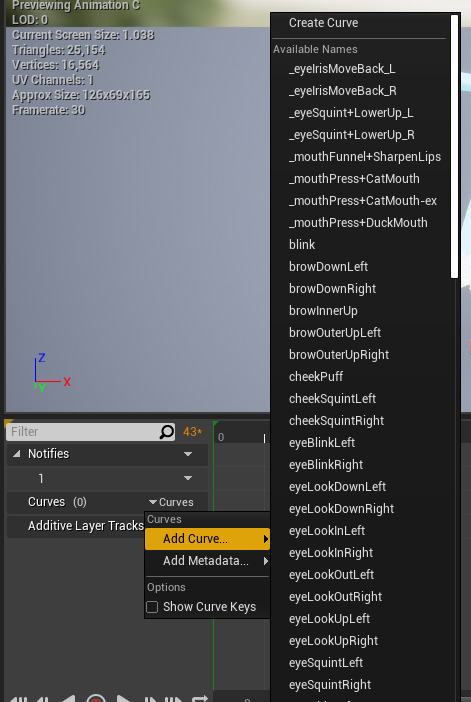Click the Current Screen Size: 1.038 text
This screenshot has height=702, width=471.
(83, 35)
